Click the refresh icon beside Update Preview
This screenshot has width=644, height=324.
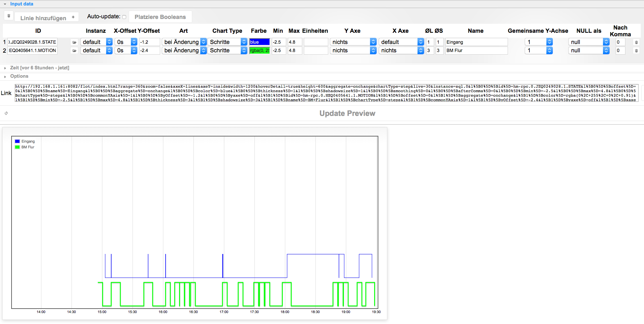tap(6, 113)
